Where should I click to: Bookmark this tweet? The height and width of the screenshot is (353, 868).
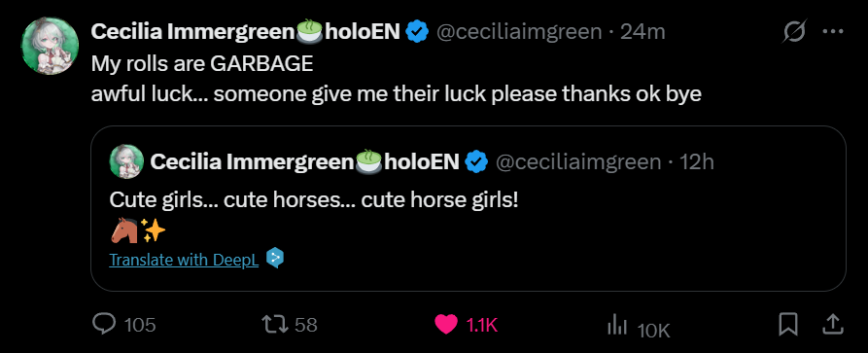point(787,325)
